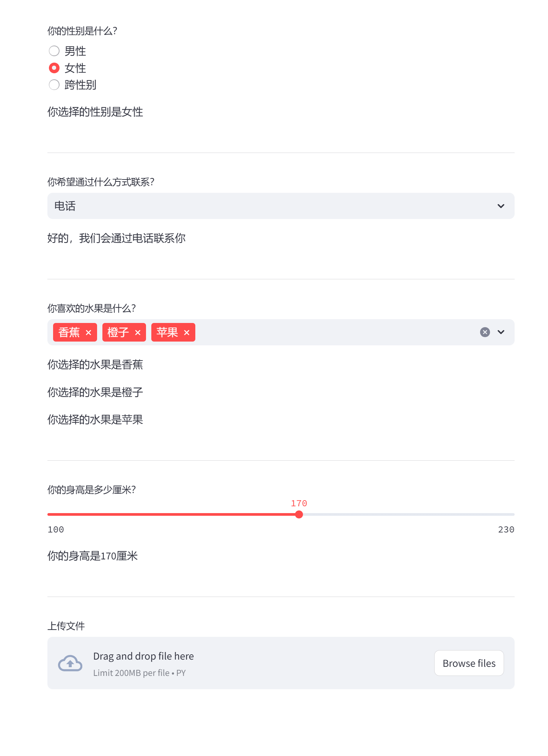
Task: Click the 苹果 fruit tag label
Action: tap(167, 332)
